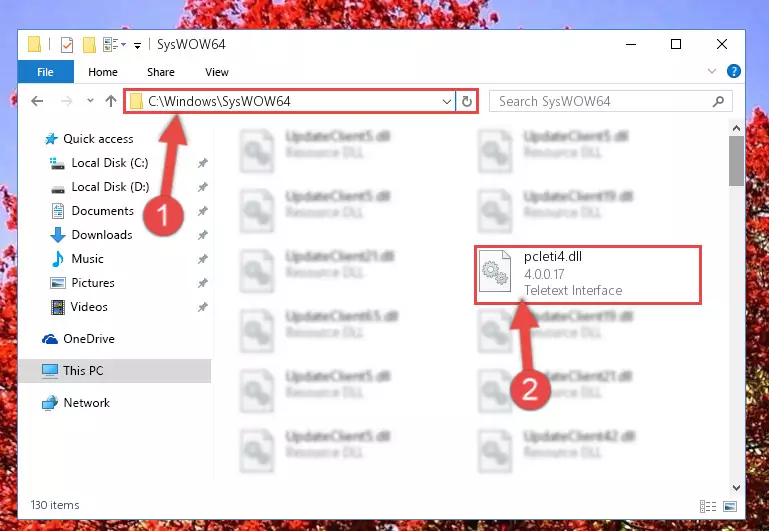
Task: Close the SysWOW64 window
Action: [x=721, y=45]
